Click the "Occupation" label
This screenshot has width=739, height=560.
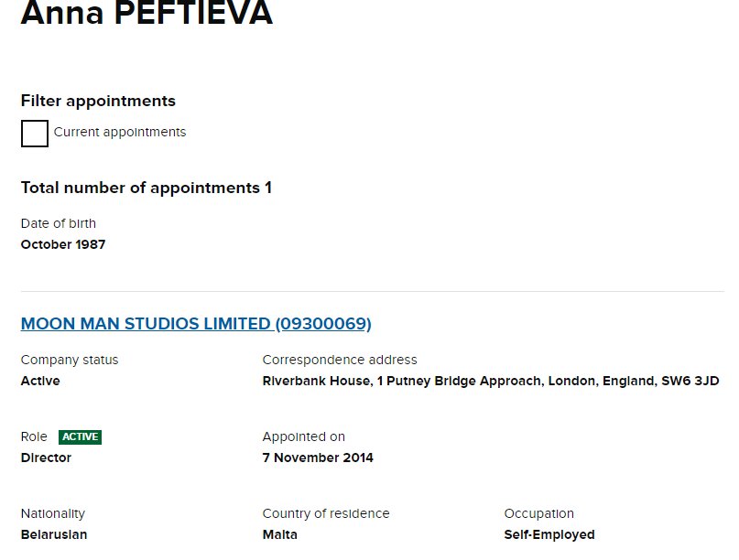coord(539,513)
